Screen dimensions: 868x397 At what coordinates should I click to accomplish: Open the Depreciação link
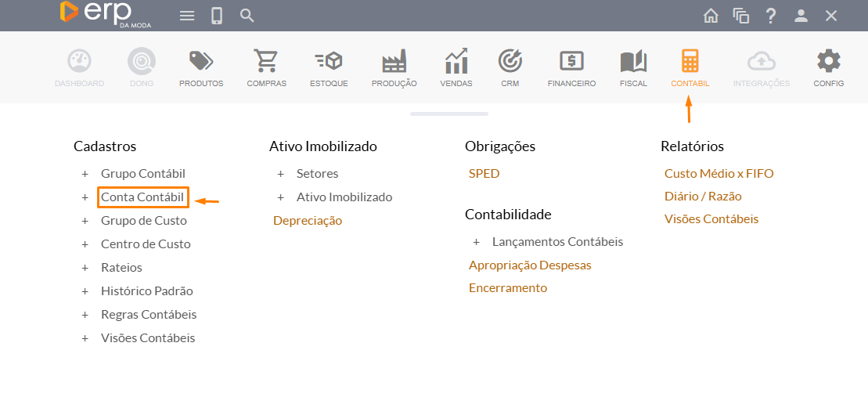click(x=308, y=221)
